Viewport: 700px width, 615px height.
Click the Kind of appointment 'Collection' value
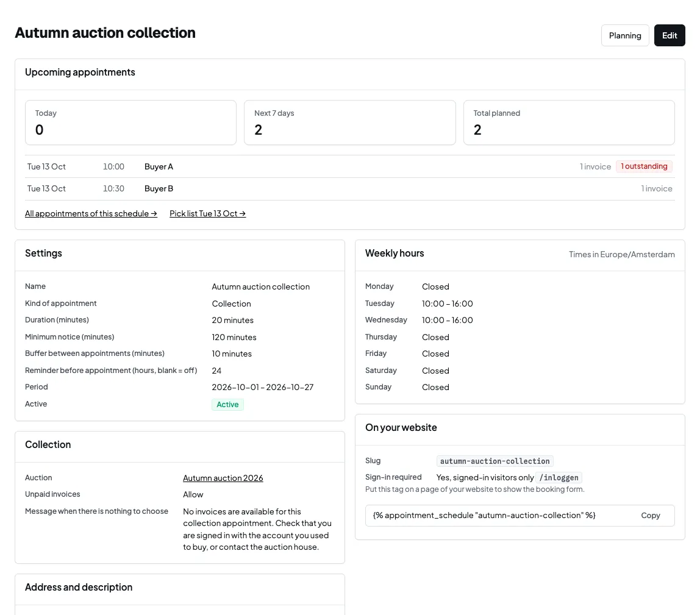(x=231, y=304)
